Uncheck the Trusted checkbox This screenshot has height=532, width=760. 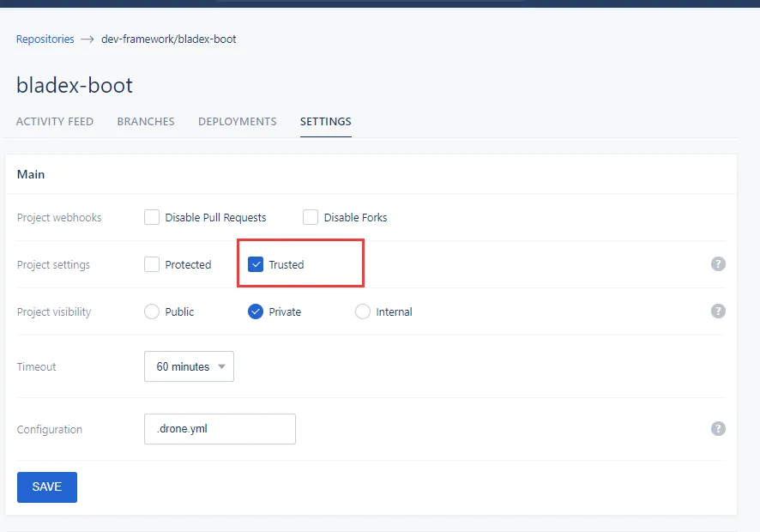coord(256,264)
